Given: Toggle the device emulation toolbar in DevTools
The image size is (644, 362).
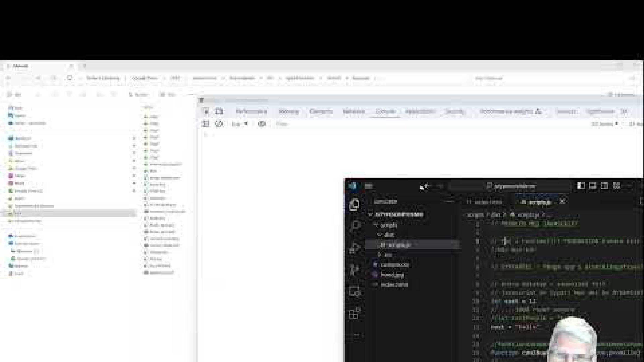Looking at the screenshot, I should (x=219, y=112).
